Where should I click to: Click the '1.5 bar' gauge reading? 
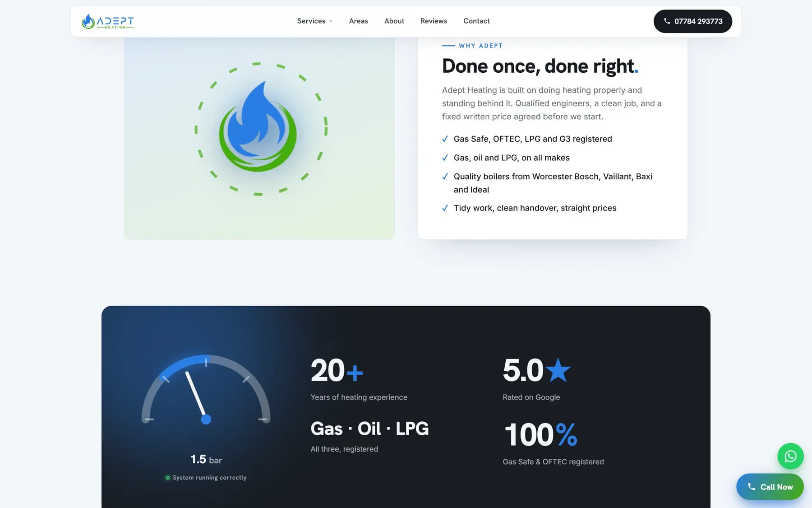point(206,460)
